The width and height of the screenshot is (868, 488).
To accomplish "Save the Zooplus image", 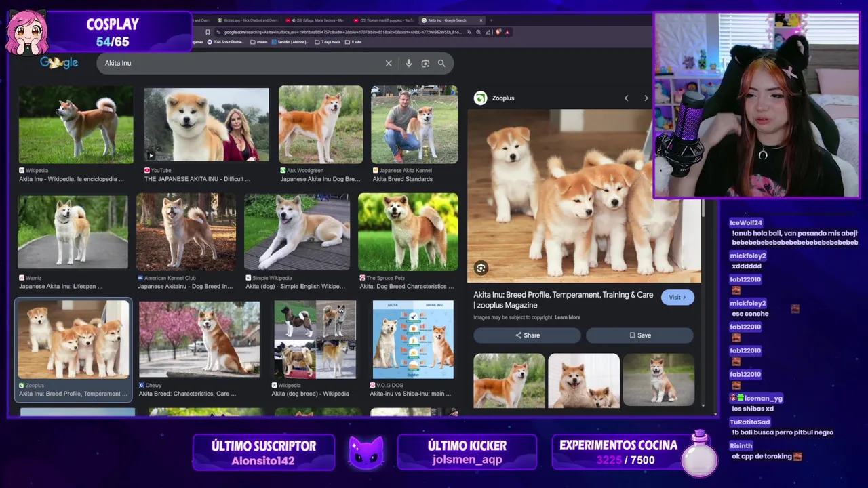I will tap(639, 335).
